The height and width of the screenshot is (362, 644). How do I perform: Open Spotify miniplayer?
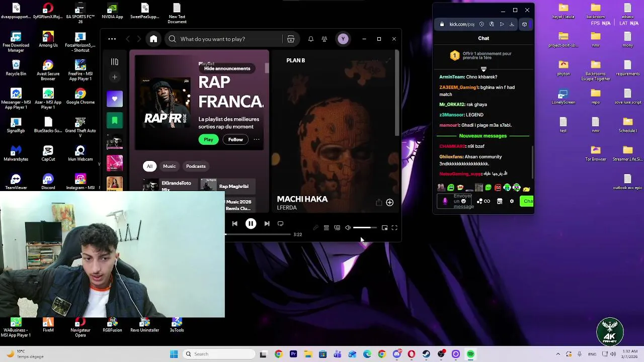point(384,228)
